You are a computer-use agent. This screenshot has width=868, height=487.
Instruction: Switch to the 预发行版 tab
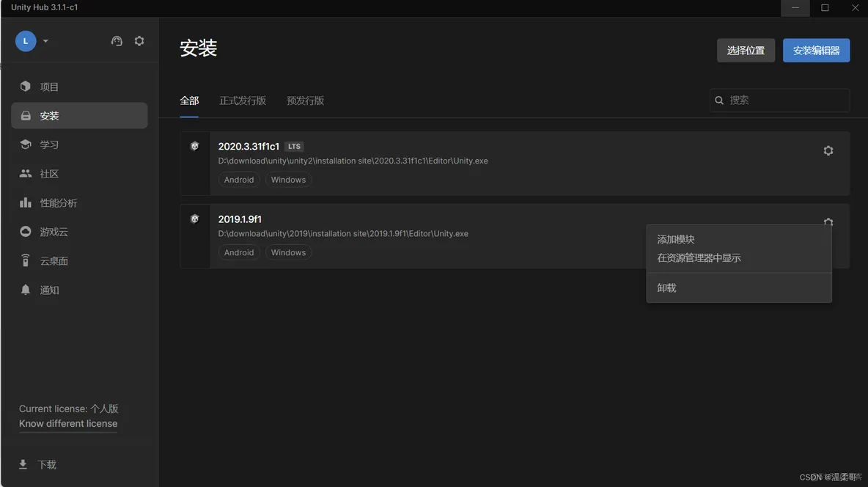(x=305, y=100)
